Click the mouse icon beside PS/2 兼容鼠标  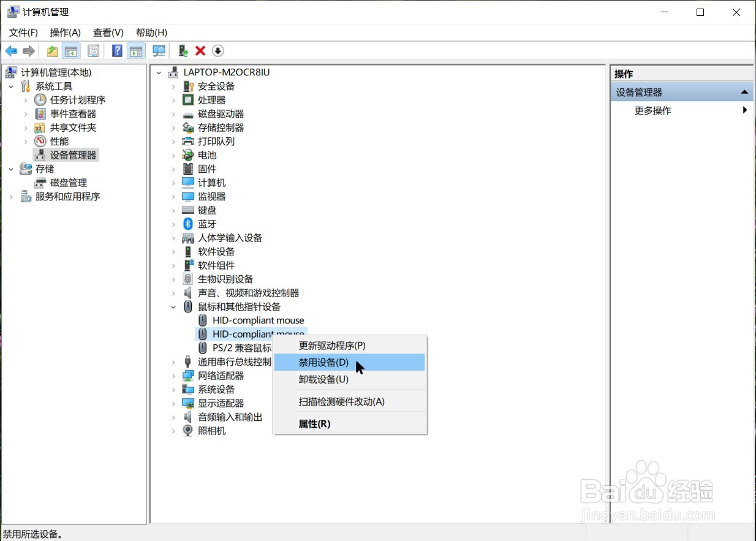tap(203, 347)
